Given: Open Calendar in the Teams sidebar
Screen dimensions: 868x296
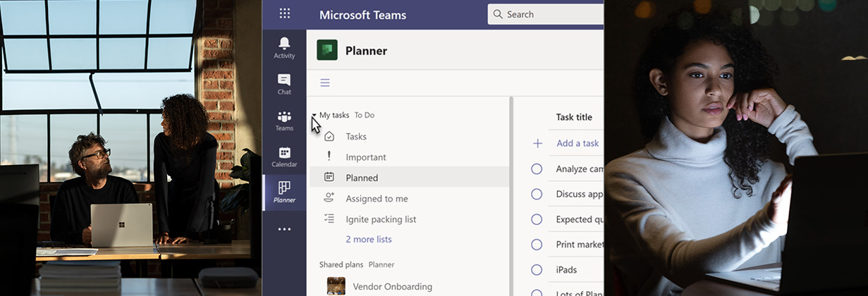Looking at the screenshot, I should pyautogui.click(x=284, y=156).
